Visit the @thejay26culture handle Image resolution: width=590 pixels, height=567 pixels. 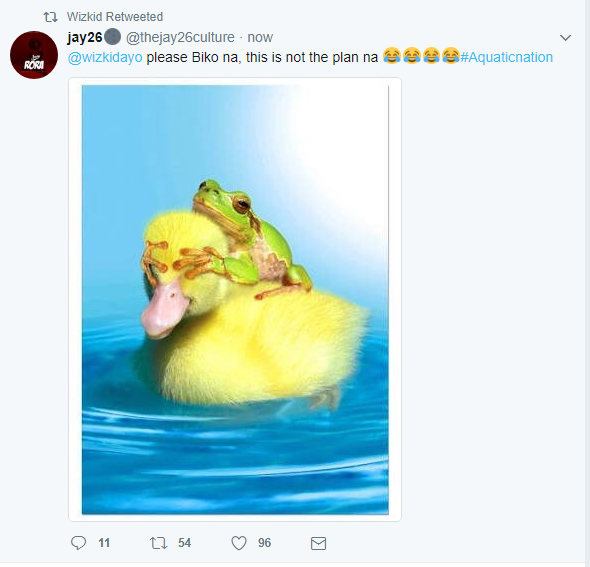(180, 37)
